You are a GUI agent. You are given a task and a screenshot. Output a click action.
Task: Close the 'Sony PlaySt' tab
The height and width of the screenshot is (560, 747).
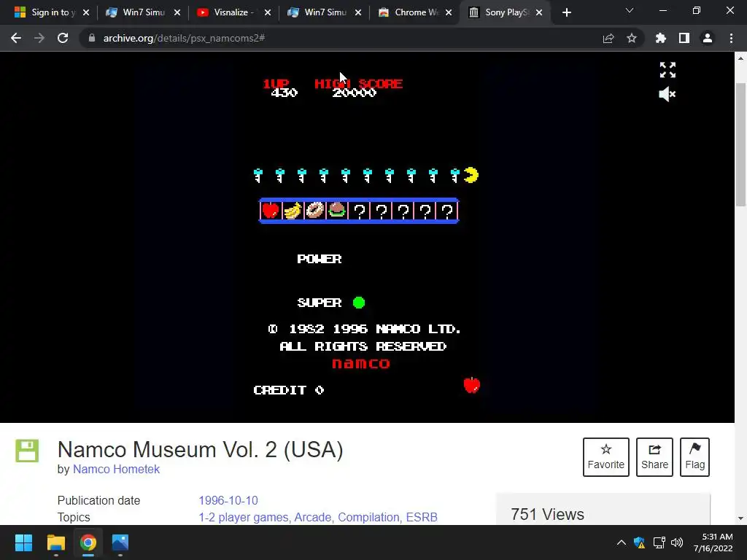[x=539, y=13]
